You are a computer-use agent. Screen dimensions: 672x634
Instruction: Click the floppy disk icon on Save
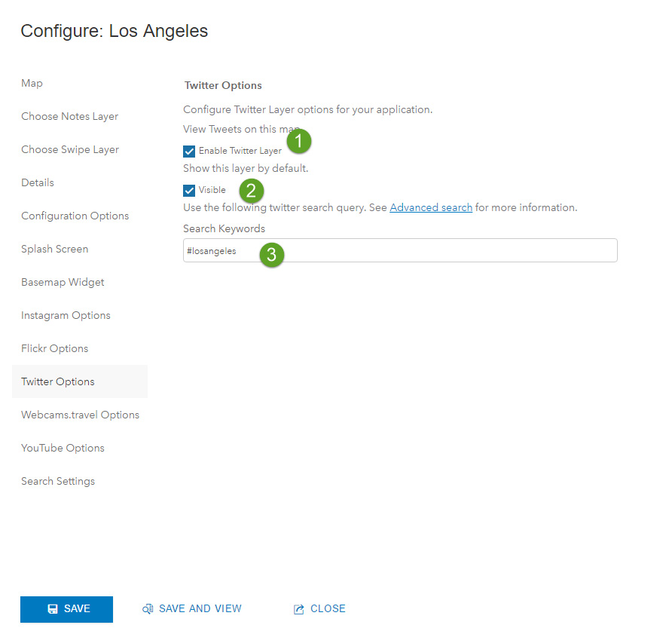tap(53, 609)
